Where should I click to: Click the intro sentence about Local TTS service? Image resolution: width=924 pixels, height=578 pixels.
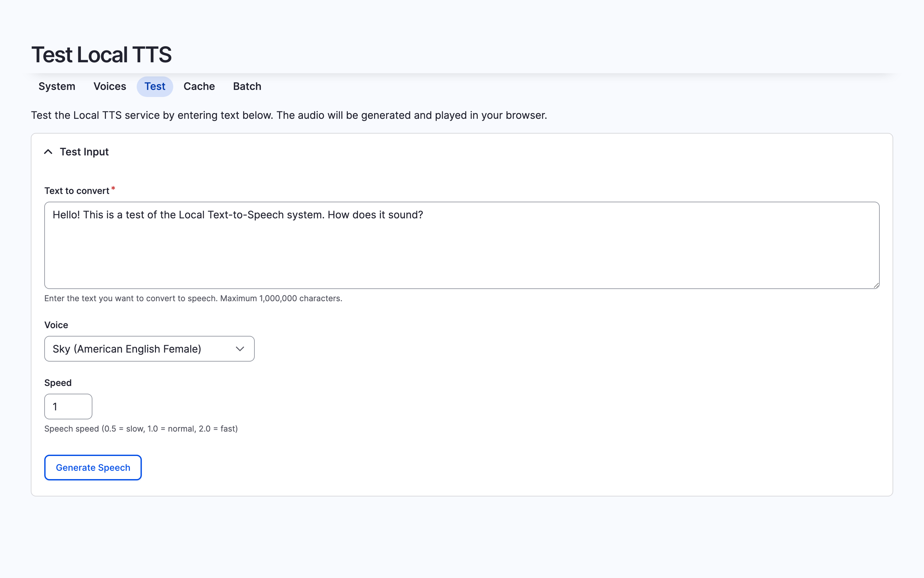coord(289,115)
